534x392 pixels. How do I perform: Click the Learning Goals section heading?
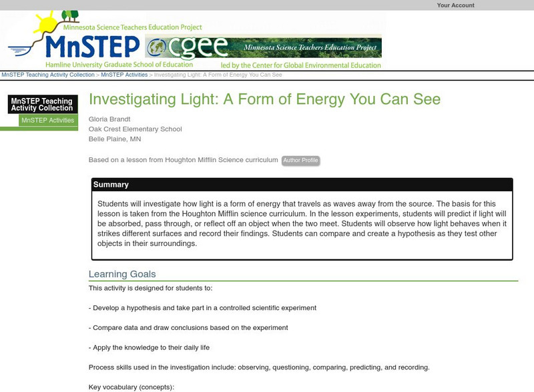point(122,274)
